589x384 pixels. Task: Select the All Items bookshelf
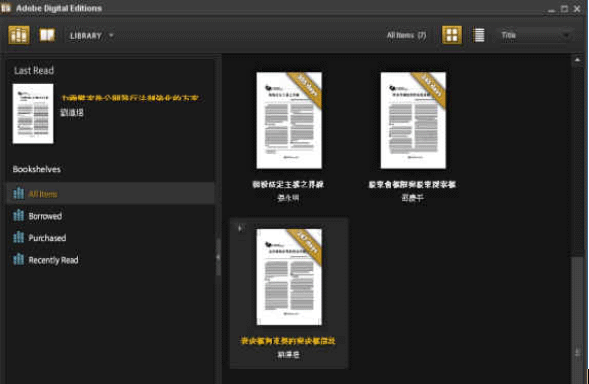[110, 194]
